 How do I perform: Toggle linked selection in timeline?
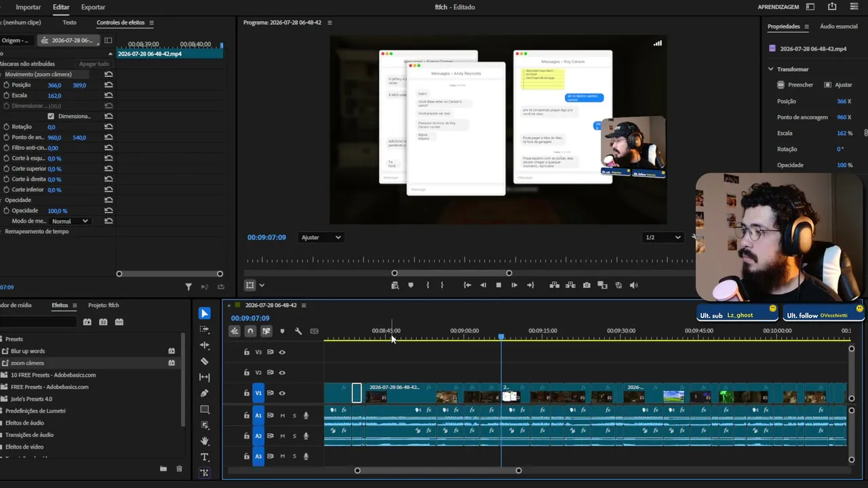tap(266, 331)
